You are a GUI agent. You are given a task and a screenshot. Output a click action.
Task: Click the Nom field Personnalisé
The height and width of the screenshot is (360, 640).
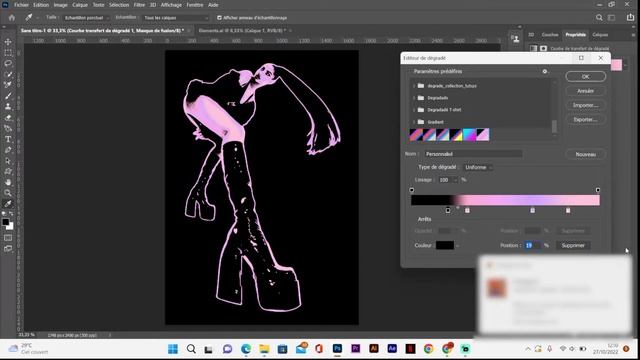(x=473, y=154)
